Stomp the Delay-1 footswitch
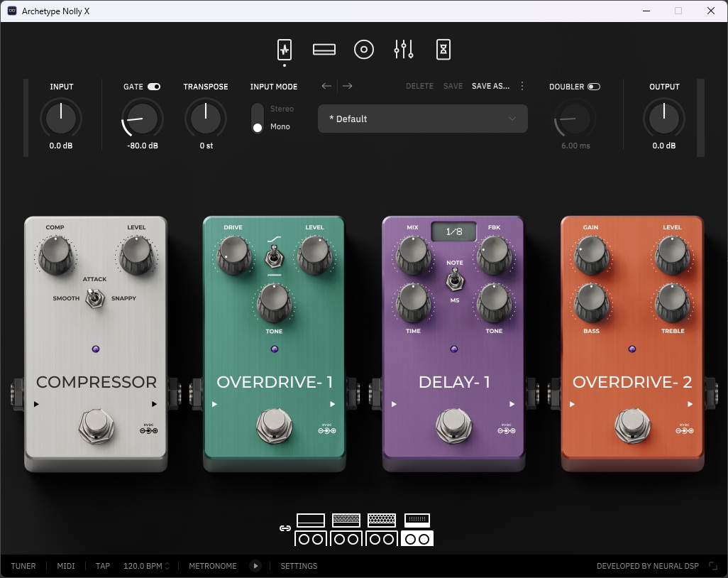This screenshot has width=728, height=578. click(453, 426)
